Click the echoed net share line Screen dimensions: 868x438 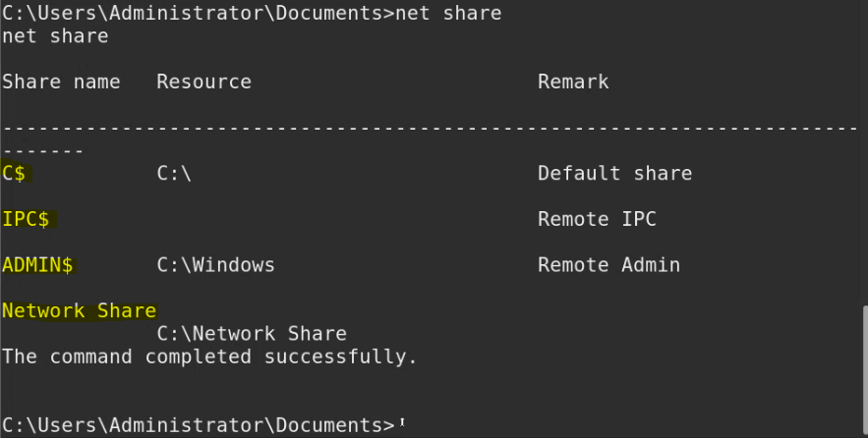pos(55,36)
